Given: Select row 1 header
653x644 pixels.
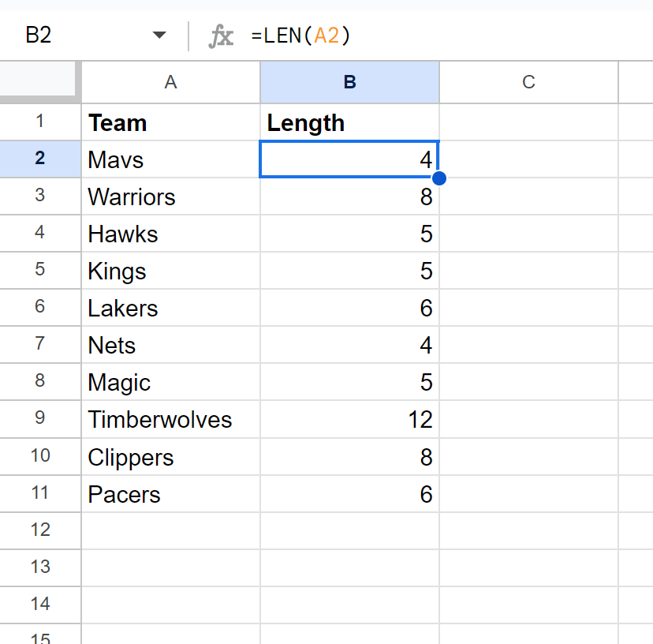Looking at the screenshot, I should (x=40, y=122).
